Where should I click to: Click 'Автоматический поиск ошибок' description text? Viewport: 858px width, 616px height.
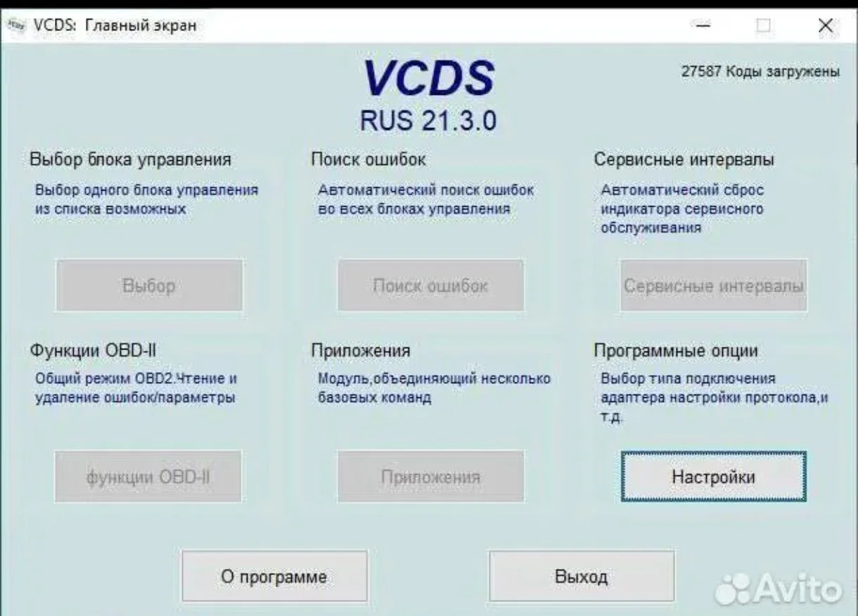[426, 199]
